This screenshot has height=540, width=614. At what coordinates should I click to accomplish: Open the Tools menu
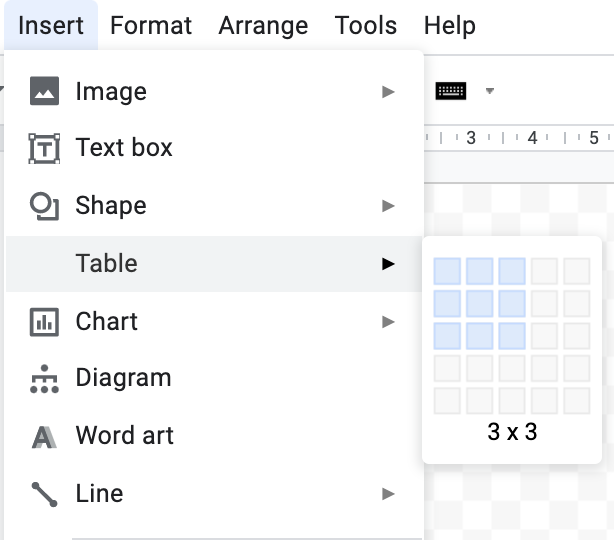[366, 26]
